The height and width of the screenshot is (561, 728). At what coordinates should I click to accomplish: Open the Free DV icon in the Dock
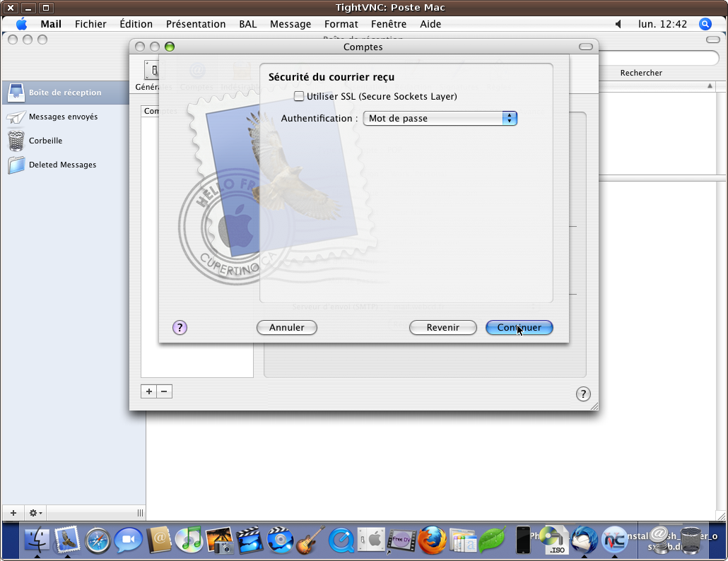click(401, 541)
